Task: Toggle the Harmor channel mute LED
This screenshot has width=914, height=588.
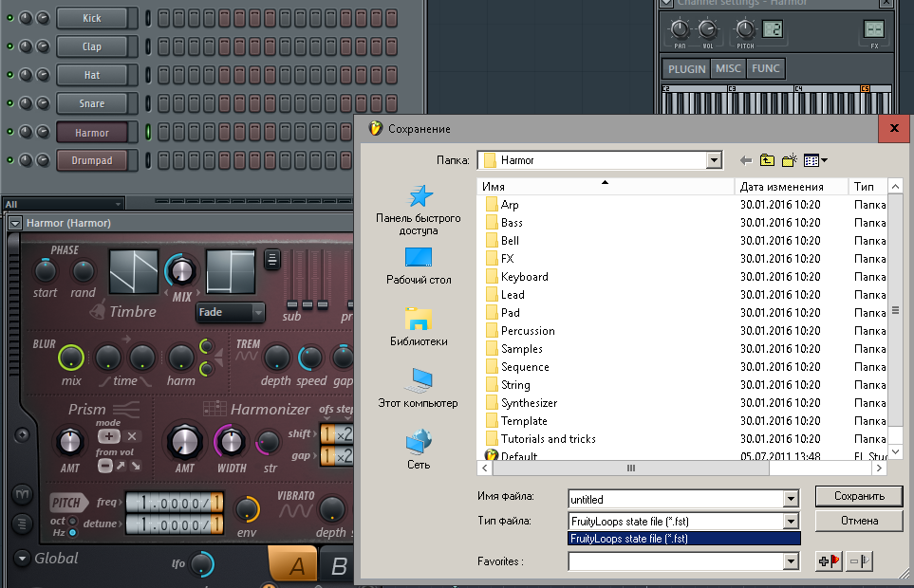Action: 9,132
